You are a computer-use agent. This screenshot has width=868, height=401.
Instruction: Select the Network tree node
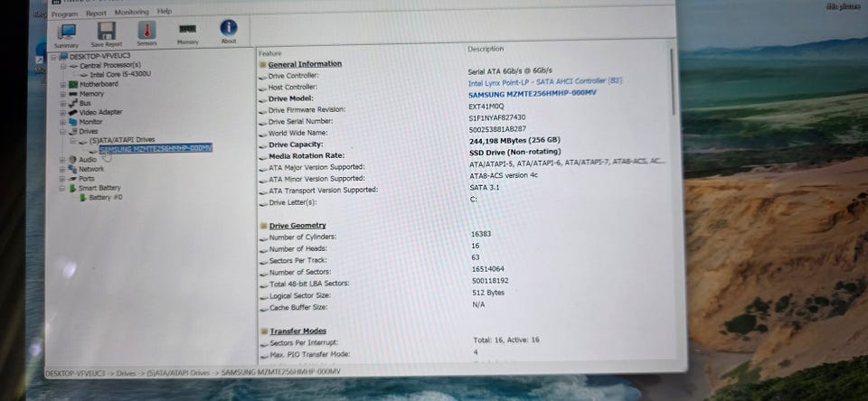(91, 169)
